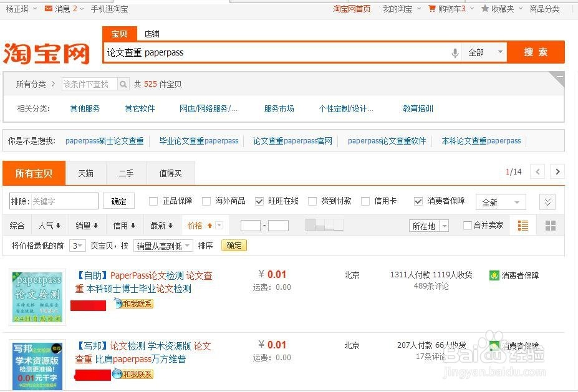Sort by 人气
Viewport: 578px width, 392px height.
pyautogui.click(x=49, y=226)
